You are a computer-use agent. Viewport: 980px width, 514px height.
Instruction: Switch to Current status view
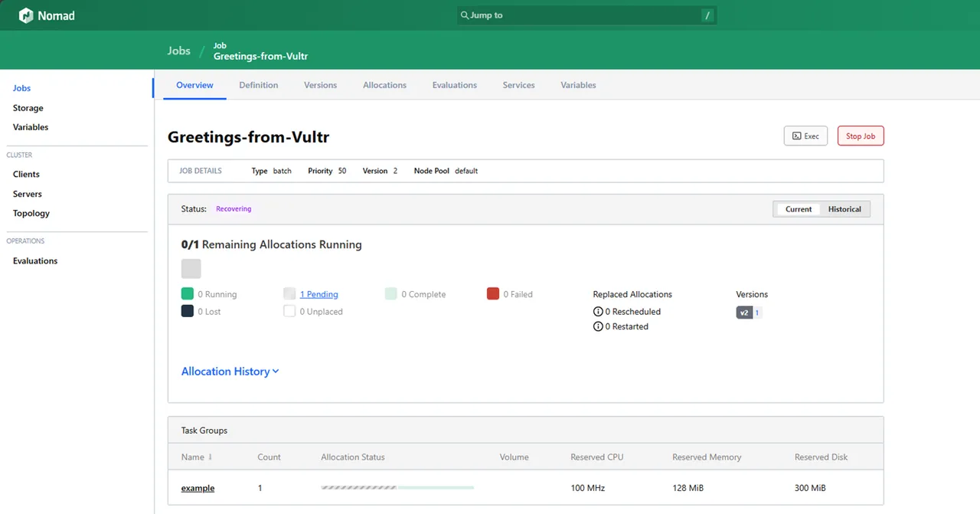click(798, 209)
